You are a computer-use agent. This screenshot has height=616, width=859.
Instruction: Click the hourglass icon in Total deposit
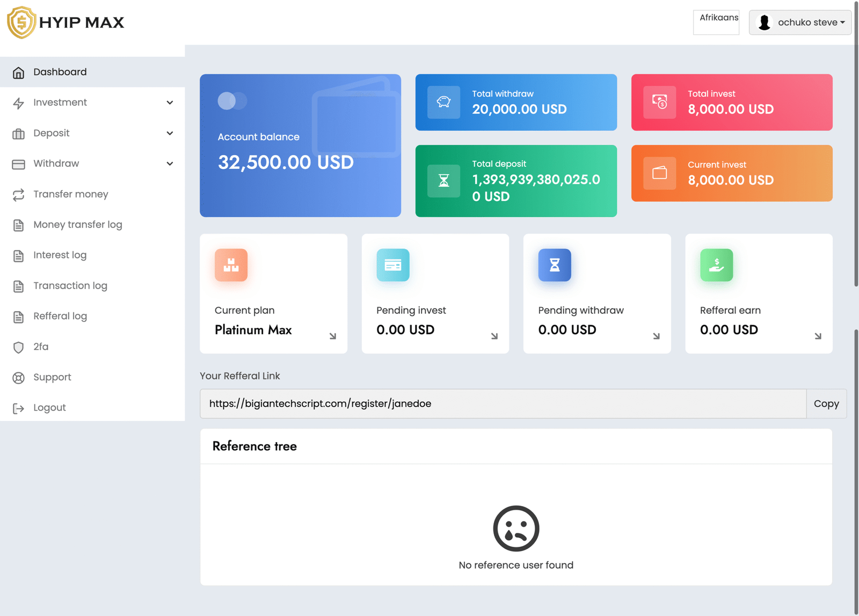[x=443, y=181]
